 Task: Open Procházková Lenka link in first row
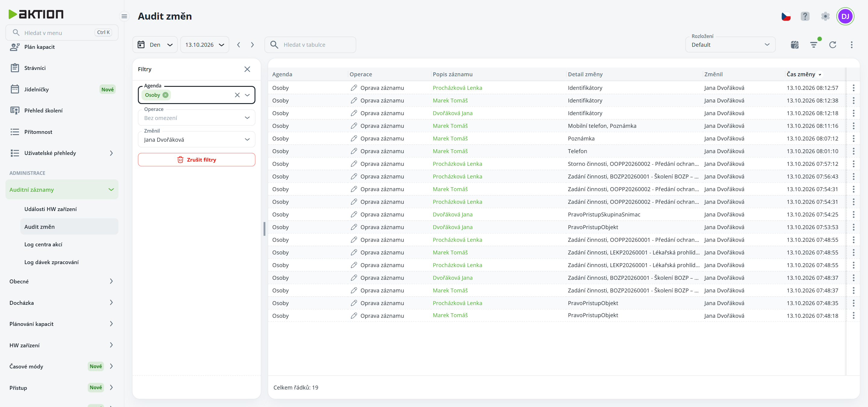click(457, 88)
